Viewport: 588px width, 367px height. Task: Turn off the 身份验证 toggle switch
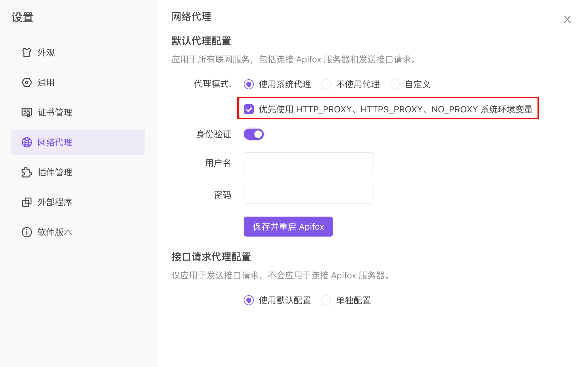click(x=254, y=134)
